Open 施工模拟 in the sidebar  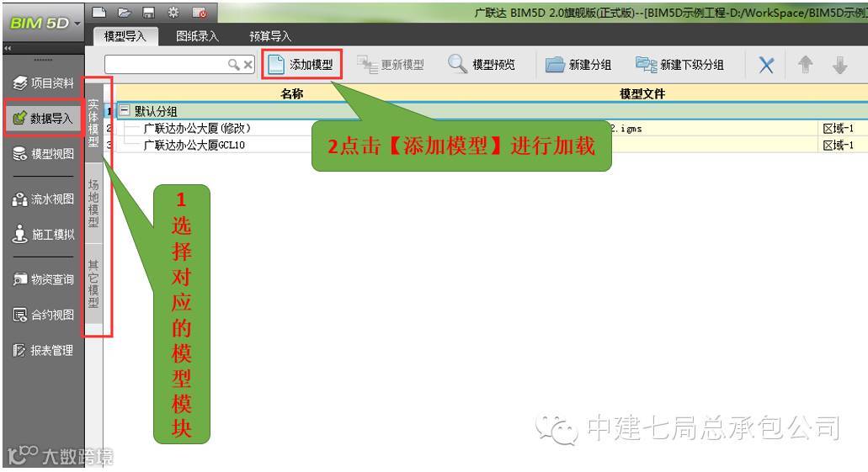43,234
